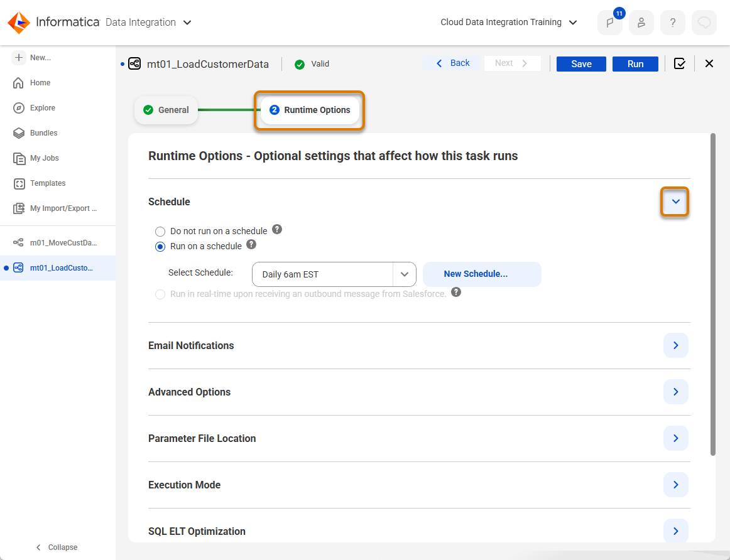
Task: Open the notifications flag icon with badge 11
Action: click(610, 23)
